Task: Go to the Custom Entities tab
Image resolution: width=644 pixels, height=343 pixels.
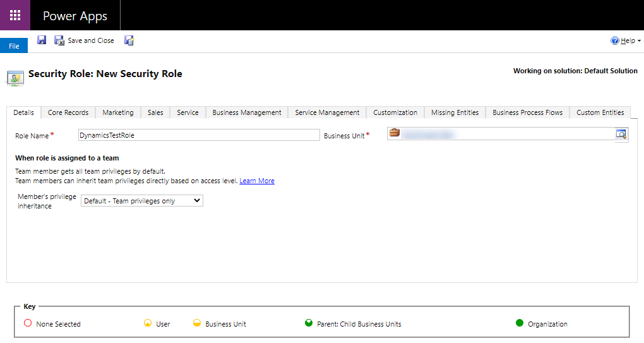Action: click(600, 112)
